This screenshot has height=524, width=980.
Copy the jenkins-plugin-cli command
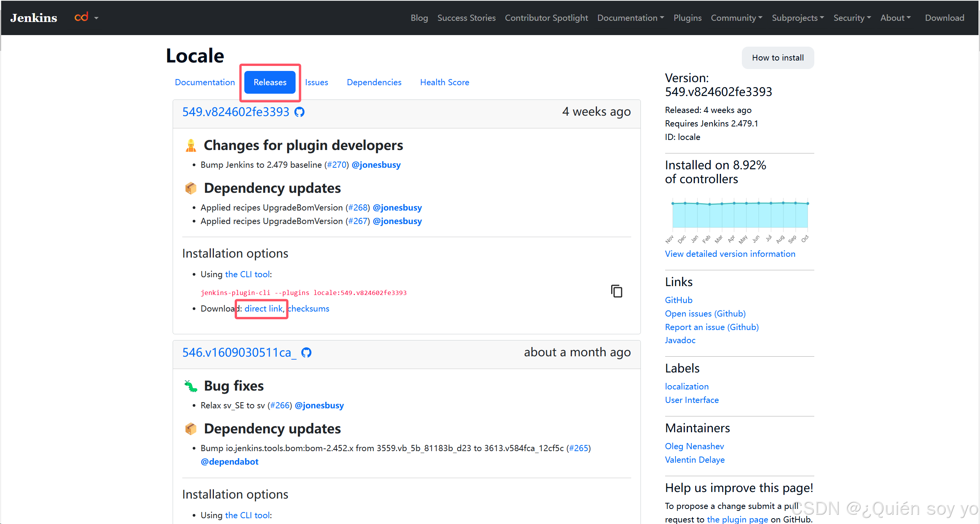[617, 291]
